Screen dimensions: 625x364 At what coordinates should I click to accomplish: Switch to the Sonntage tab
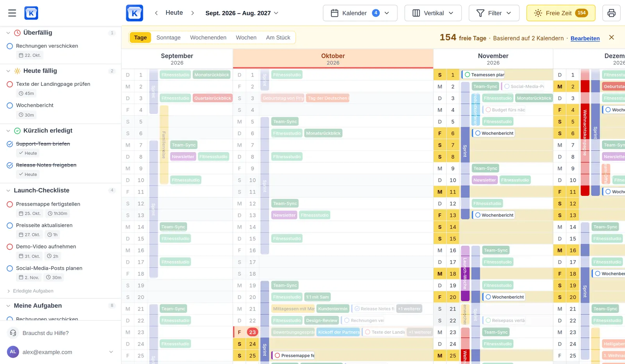[x=168, y=37]
